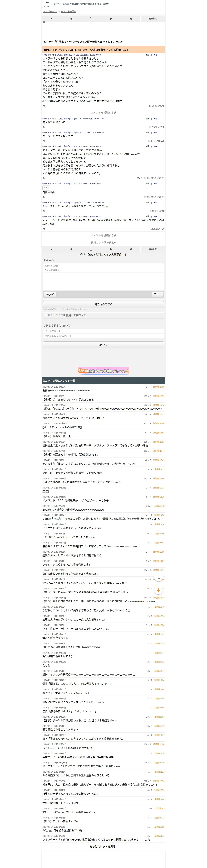Click the UPLIFT pink banner image
The width and height of the screenshot is (207, 868).
(x=103, y=371)
